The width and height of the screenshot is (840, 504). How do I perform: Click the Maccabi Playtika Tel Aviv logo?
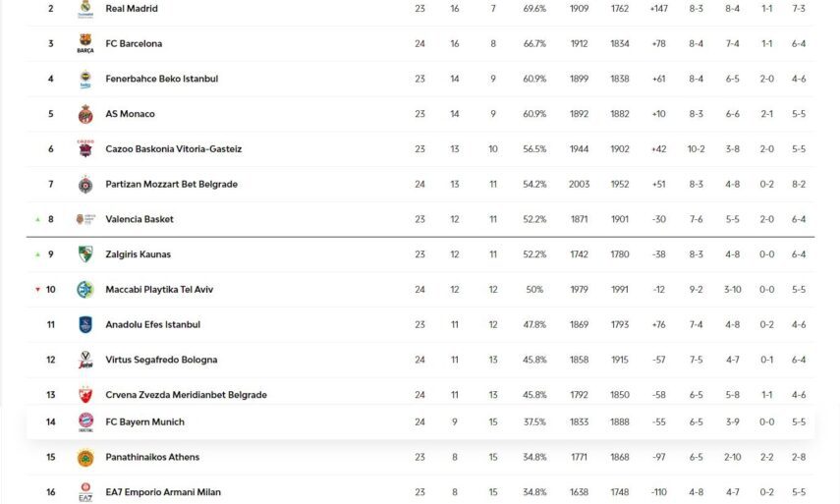point(85,290)
